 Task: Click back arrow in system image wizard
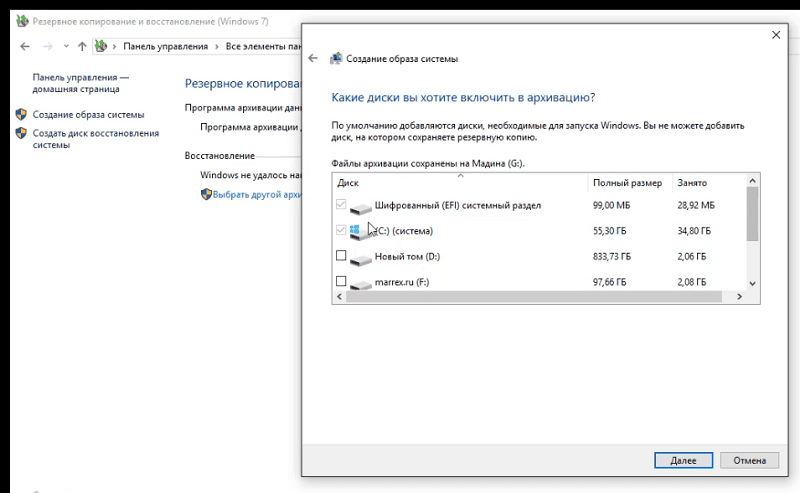coord(313,59)
